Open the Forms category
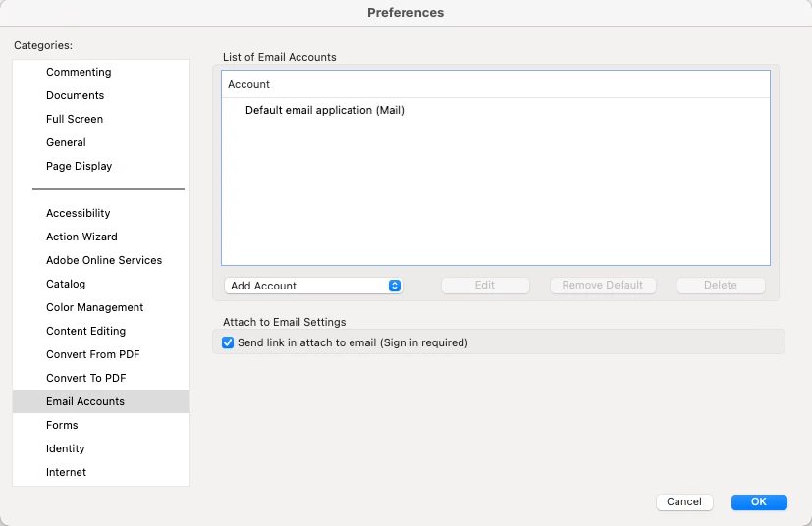This screenshot has height=526, width=812. pyautogui.click(x=62, y=425)
